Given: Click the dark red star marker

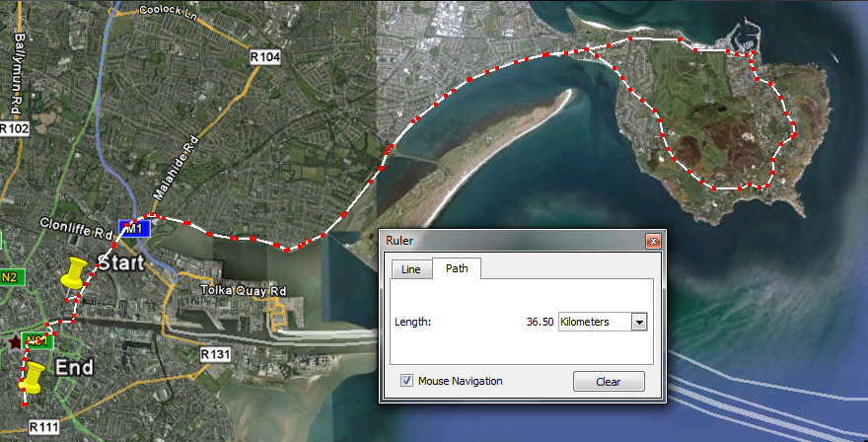Looking at the screenshot, I should (x=14, y=342).
